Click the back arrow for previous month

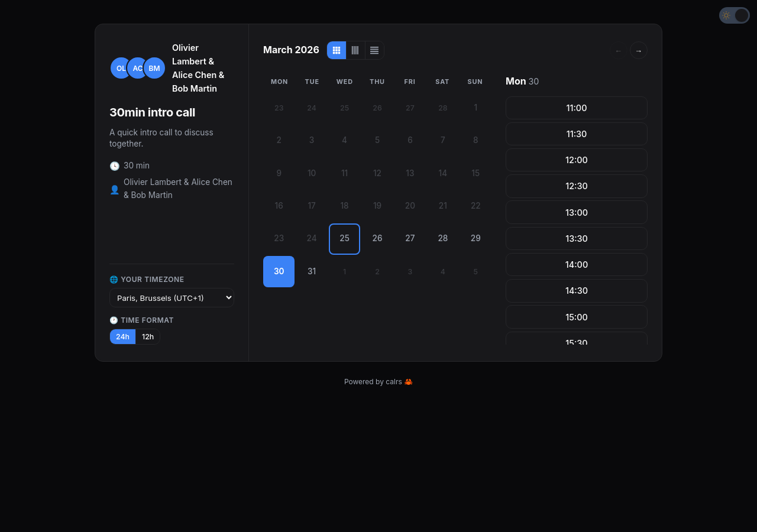coord(618,50)
